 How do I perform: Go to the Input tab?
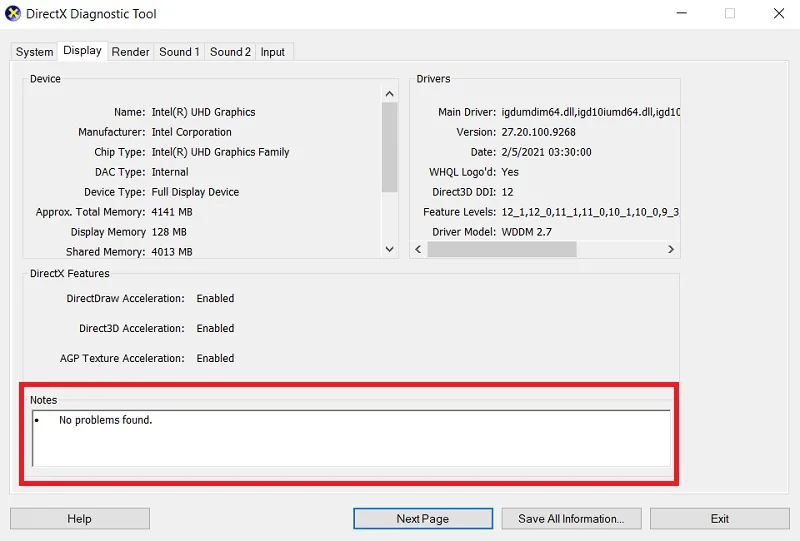(273, 52)
